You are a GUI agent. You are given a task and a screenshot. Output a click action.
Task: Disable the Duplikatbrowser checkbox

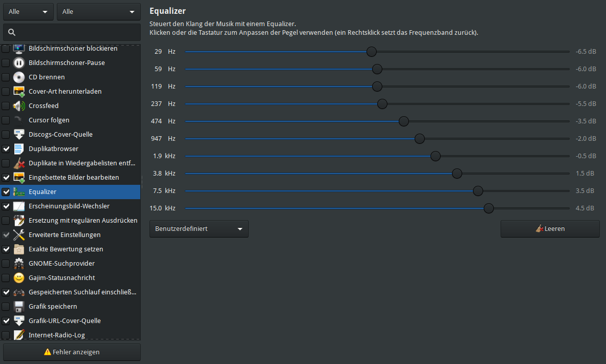coord(6,149)
